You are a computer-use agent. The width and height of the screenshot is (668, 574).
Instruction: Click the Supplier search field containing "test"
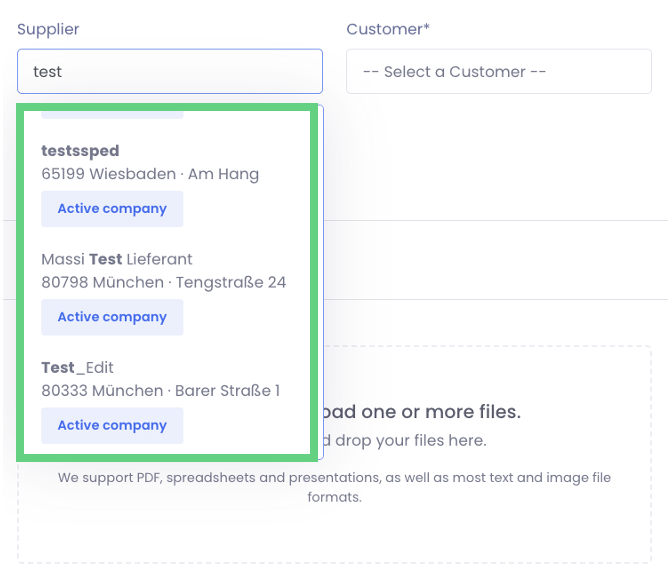click(169, 72)
